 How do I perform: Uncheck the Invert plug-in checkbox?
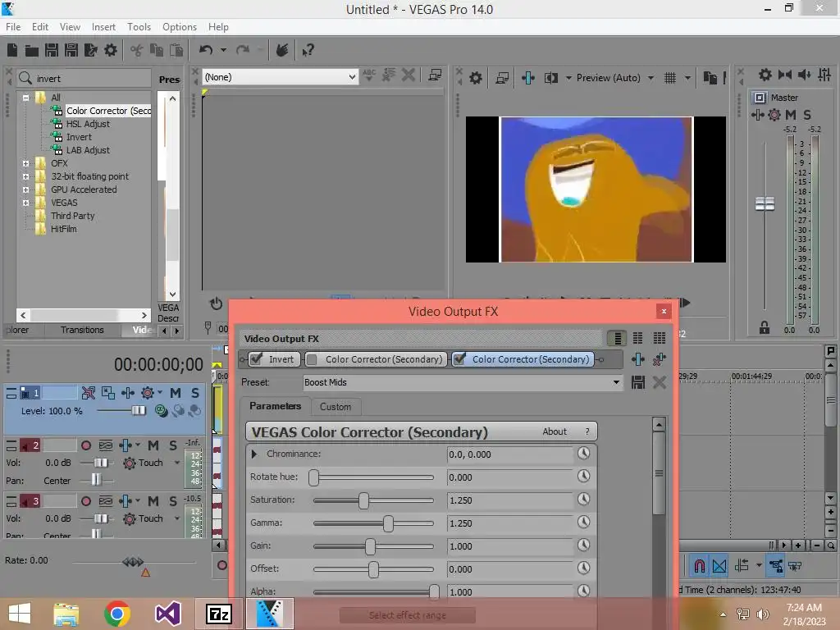257,359
